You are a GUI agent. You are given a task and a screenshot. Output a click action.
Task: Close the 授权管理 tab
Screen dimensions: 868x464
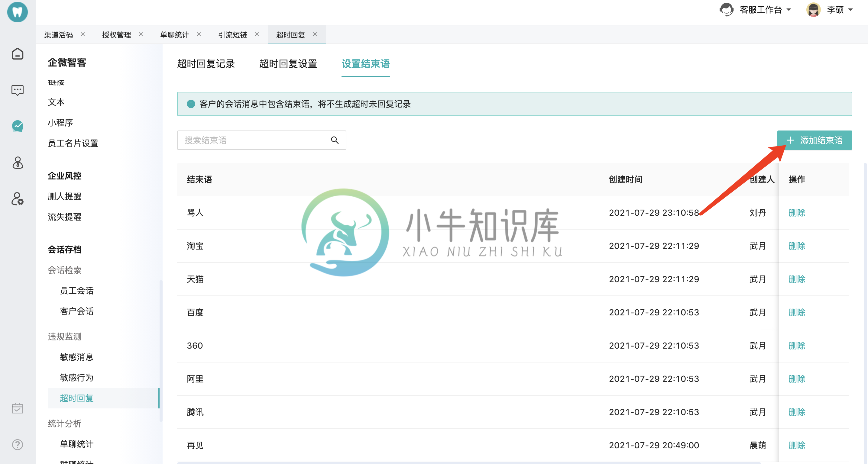(141, 34)
